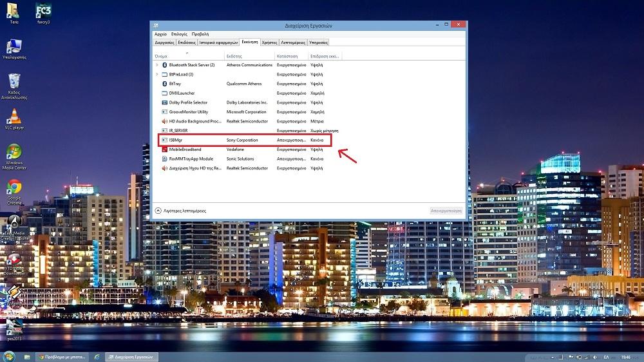Click the red MobileBroadband icon
Viewport: 644px width, 362px height.
coord(165,149)
